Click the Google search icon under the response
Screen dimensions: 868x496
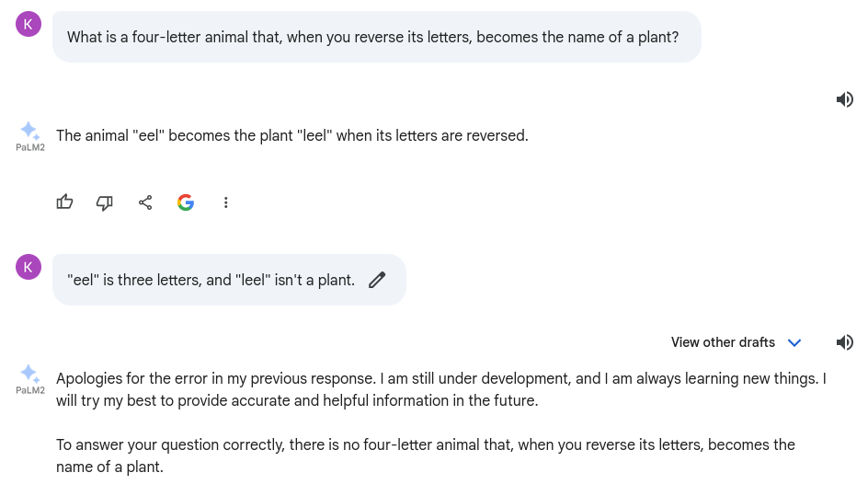[186, 202]
